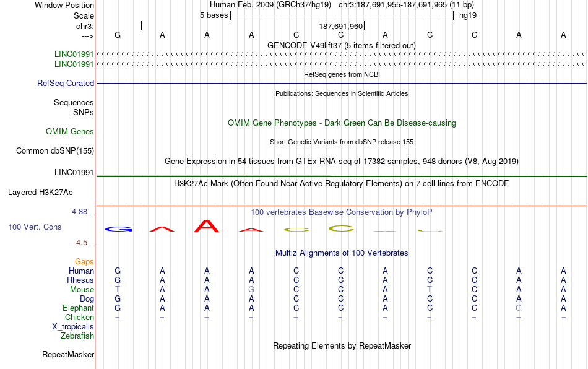Click the LINC01991 GTEx expression label
Image resolution: width=588 pixels, height=369 pixels.
[x=74, y=173]
